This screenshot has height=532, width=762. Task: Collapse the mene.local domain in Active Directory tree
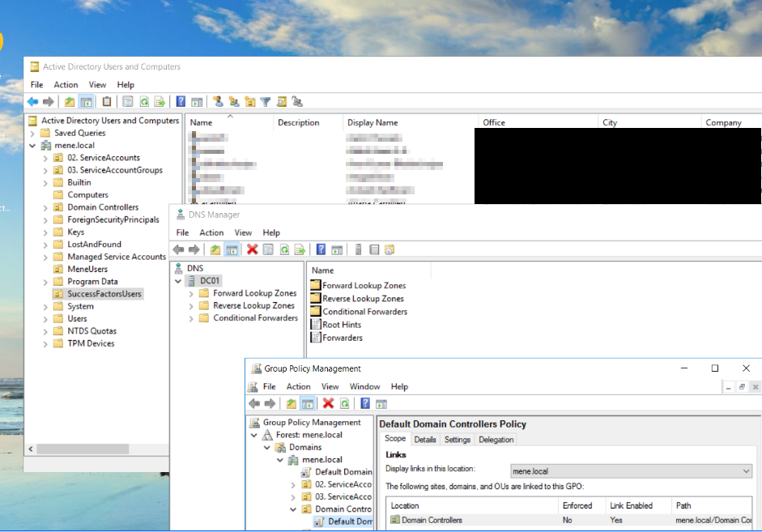[32, 146]
